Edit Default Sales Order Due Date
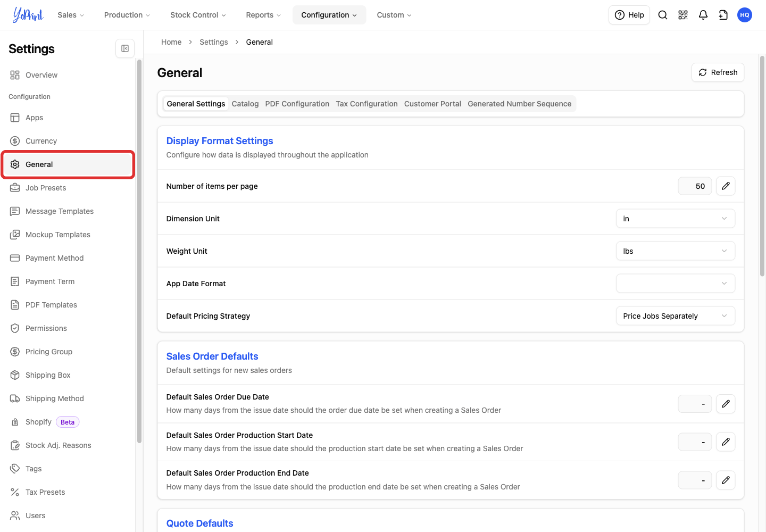This screenshot has width=766, height=532. (x=726, y=404)
